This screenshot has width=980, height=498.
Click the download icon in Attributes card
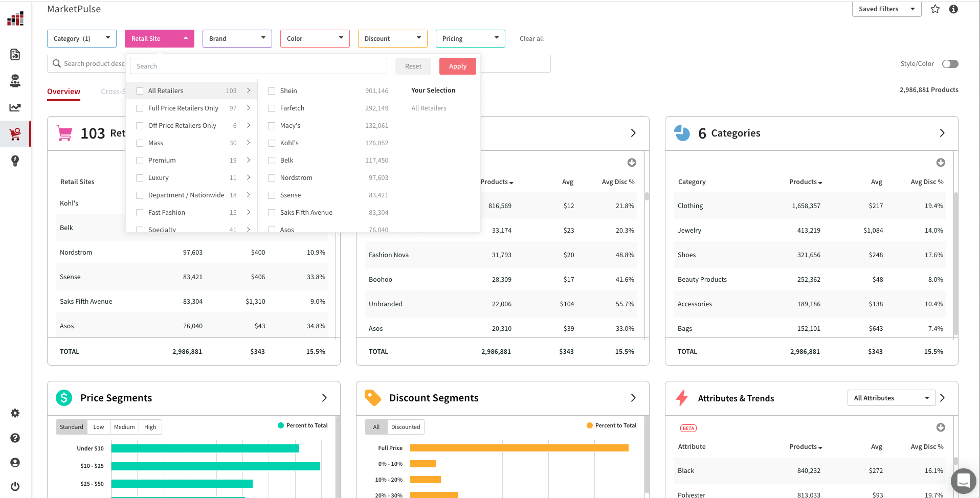pos(941,427)
